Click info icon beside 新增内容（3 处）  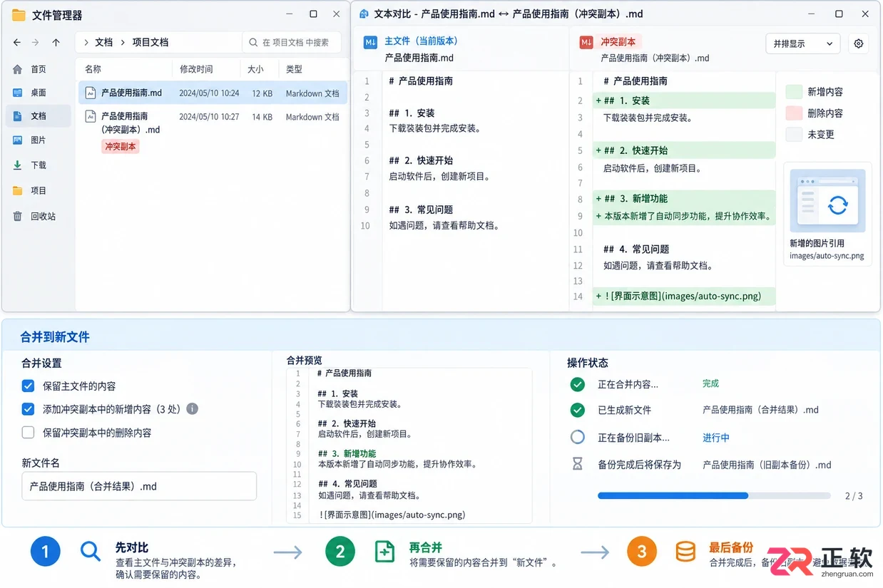pyautogui.click(x=192, y=409)
